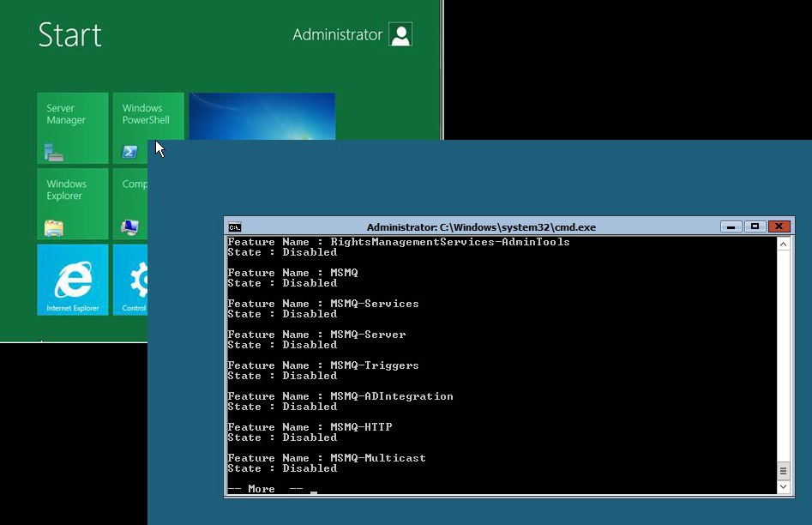The height and width of the screenshot is (525, 812).
Task: Click the cmd.exe title bar system icon
Action: [235, 227]
